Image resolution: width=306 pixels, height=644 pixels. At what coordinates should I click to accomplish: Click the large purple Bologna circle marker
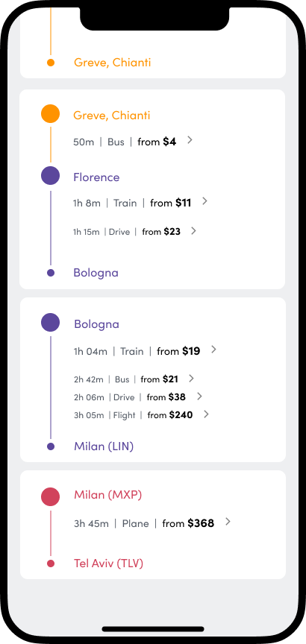click(51, 323)
